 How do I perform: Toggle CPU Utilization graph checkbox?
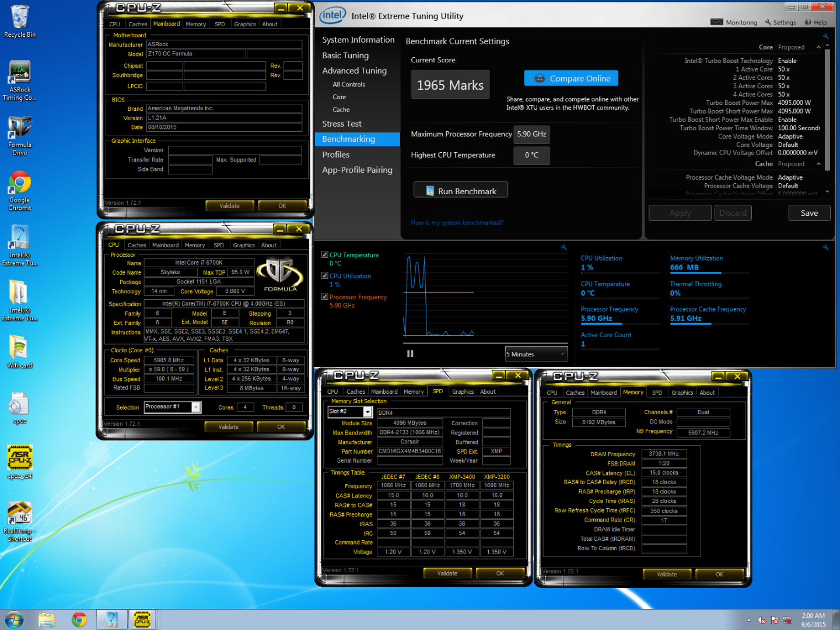click(325, 276)
